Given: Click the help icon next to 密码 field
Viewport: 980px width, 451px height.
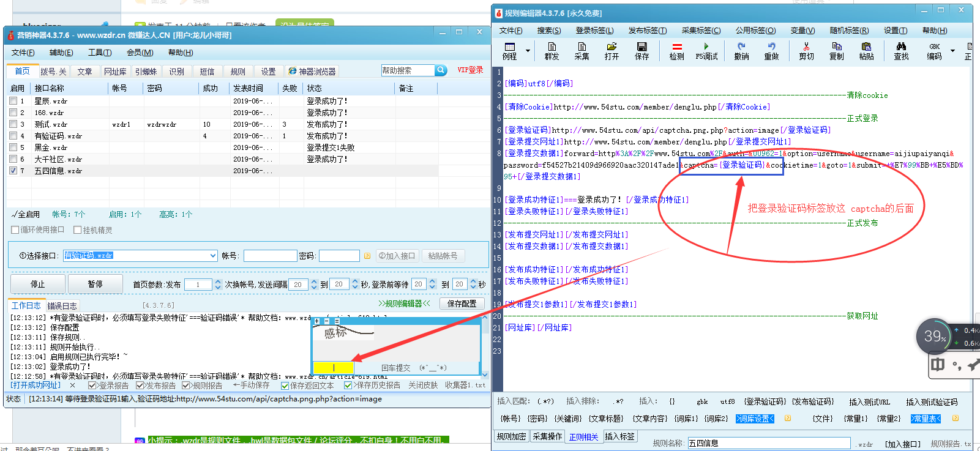Looking at the screenshot, I should (367, 256).
